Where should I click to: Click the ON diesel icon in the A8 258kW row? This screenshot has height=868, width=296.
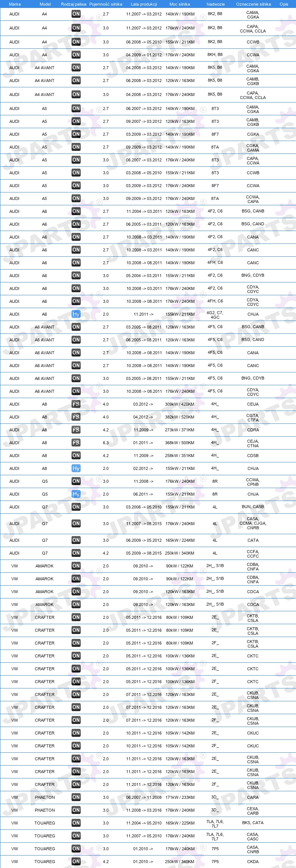76,456
